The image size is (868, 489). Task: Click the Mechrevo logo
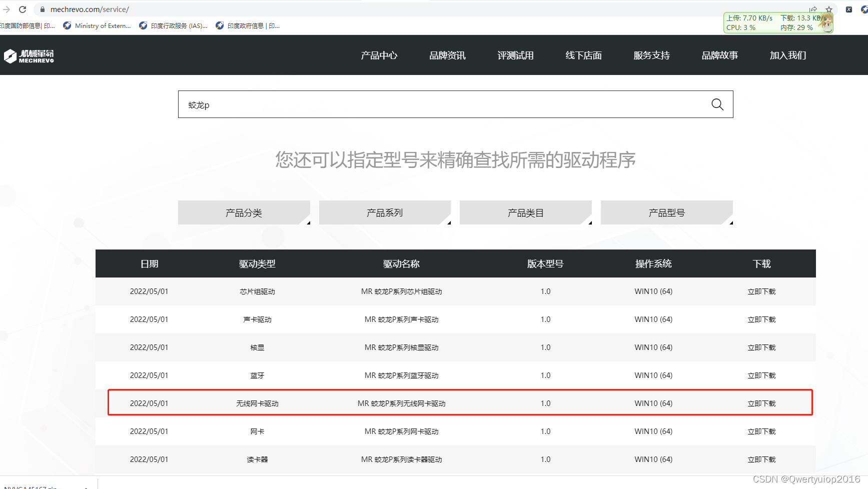tap(29, 56)
